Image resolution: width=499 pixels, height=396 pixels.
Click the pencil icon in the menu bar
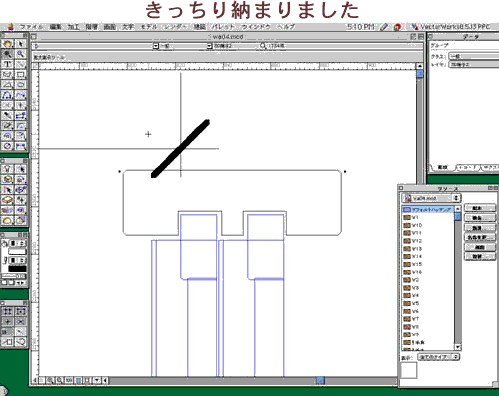384,27
